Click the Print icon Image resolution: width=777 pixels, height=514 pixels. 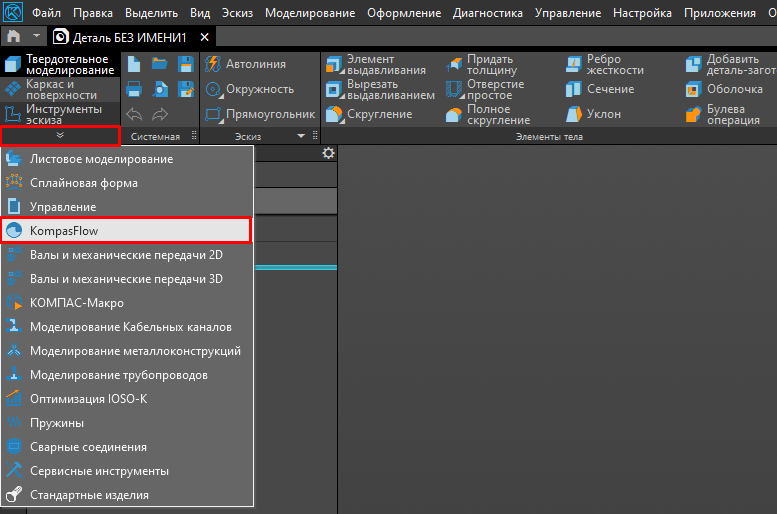point(134,89)
